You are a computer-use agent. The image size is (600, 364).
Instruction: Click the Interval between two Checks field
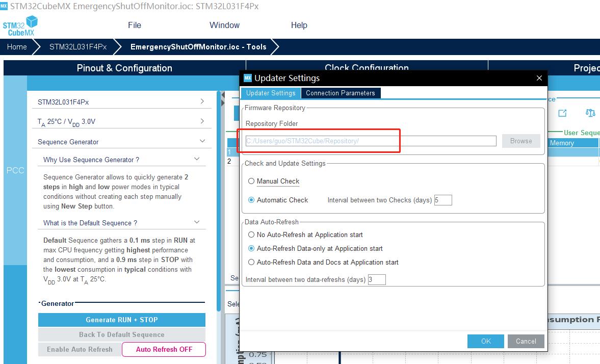(442, 200)
